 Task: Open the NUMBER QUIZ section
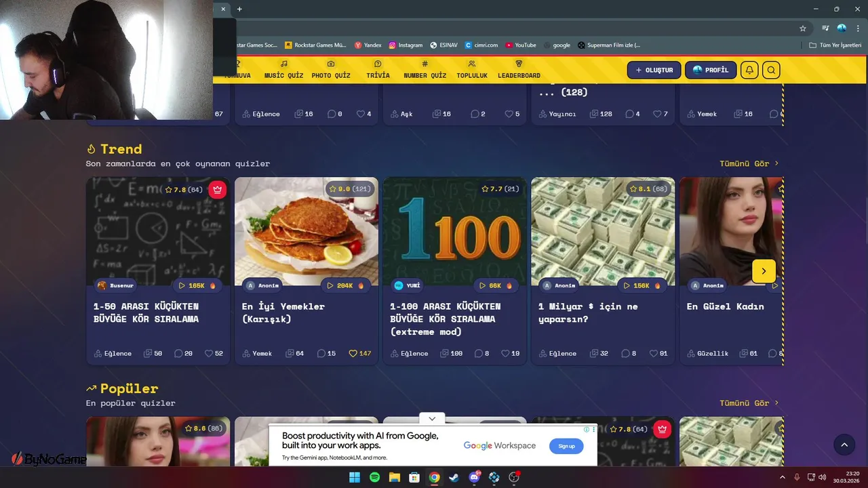click(425, 70)
